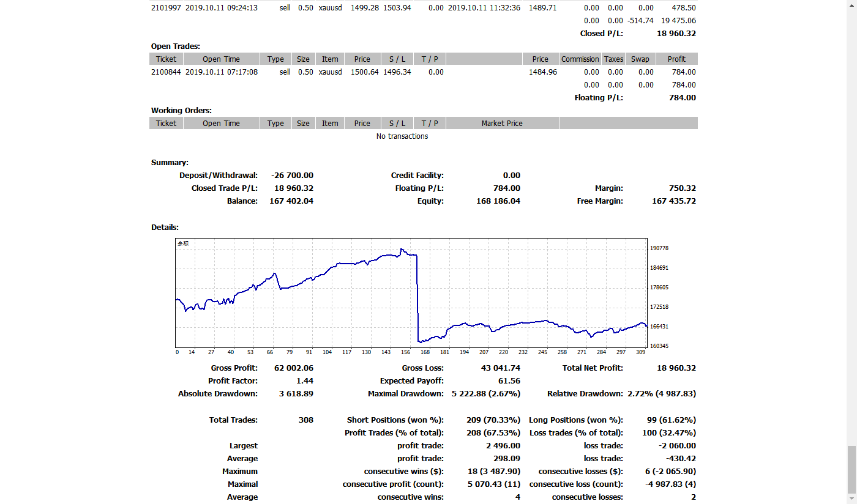Click the Free Margin value
This screenshot has height=504, width=857.
tap(674, 201)
